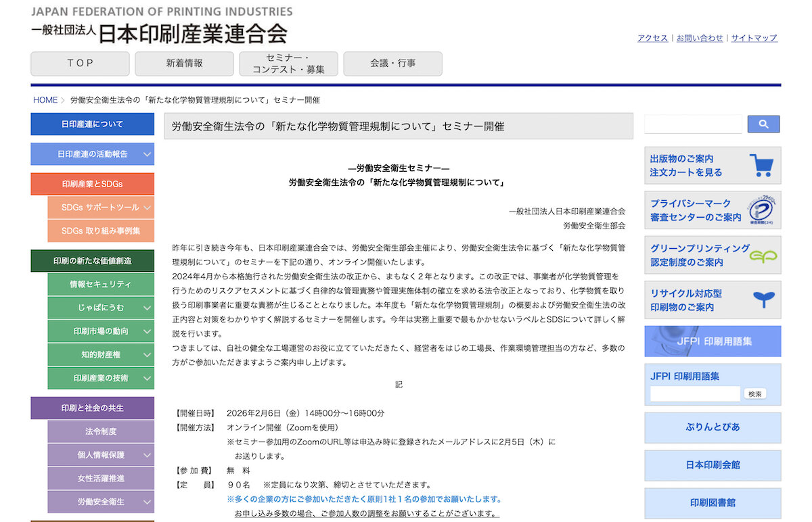Open the 会議・行事 navigation tab
Screen dimensions: 812x522
pyautogui.click(x=392, y=64)
